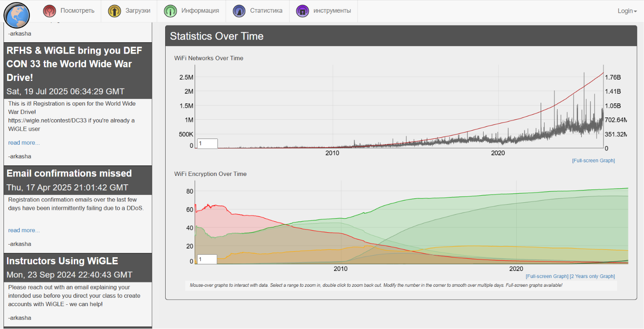This screenshot has width=644, height=329.
Task: Follow read more under the DEF CON 33 post
Action: tap(24, 143)
